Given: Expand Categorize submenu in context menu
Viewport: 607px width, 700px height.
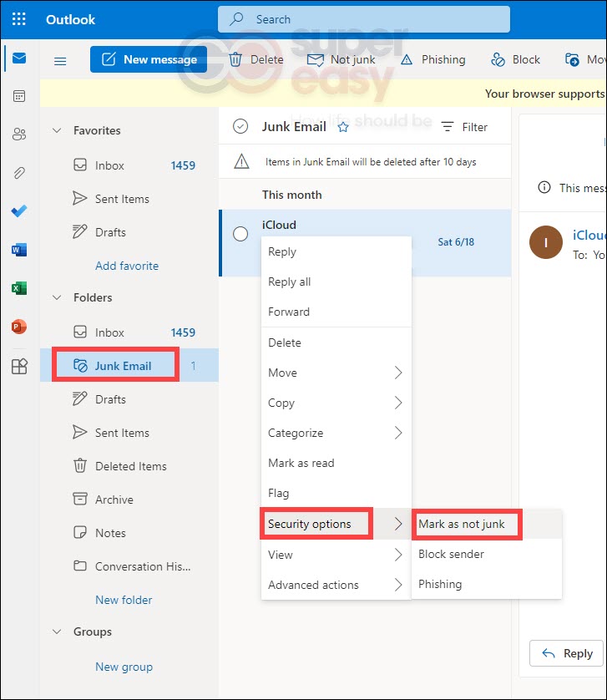Looking at the screenshot, I should pyautogui.click(x=336, y=433).
